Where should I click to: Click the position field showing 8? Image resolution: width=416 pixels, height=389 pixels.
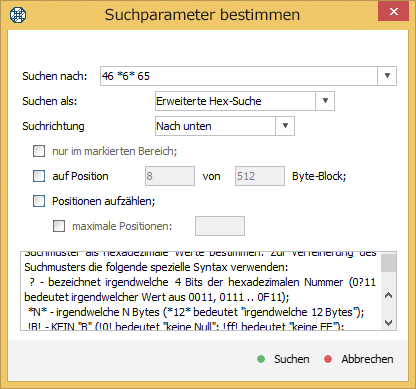[x=170, y=176]
